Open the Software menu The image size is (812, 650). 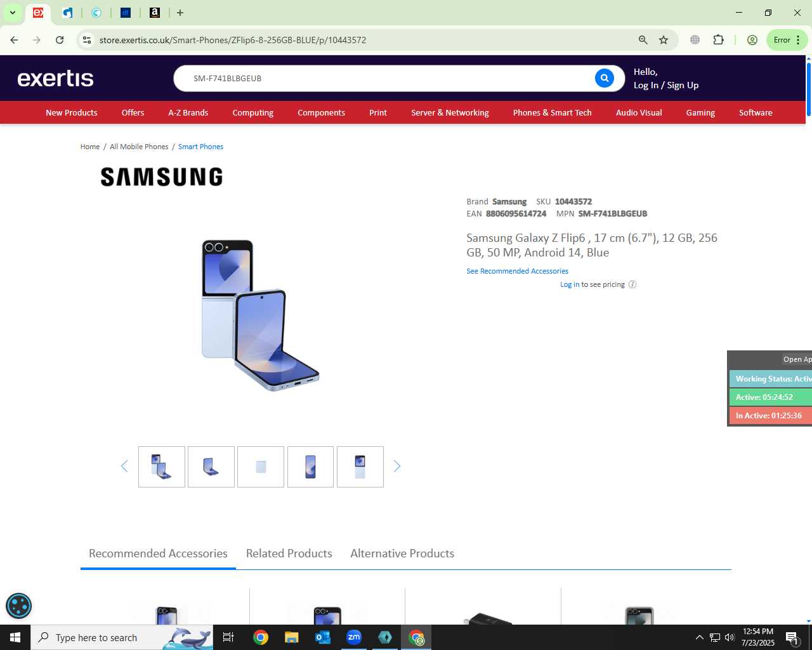pyautogui.click(x=756, y=112)
